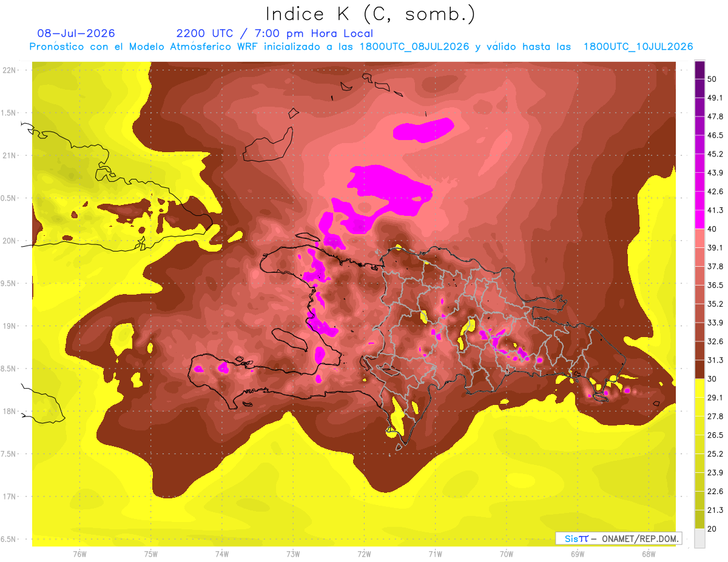
Task: Click the 72W longitude axis label
Action: coord(364,554)
